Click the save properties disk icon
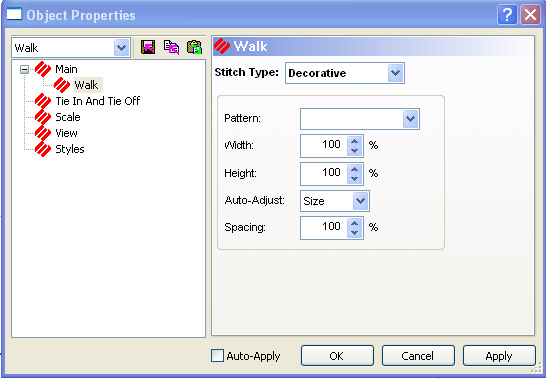Screen dimensions: 546x379 coord(148,47)
